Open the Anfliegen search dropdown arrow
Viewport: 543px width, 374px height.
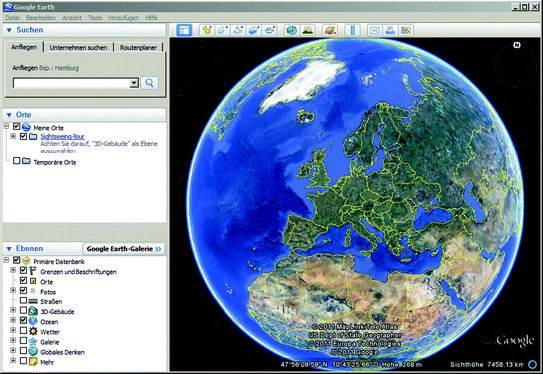(134, 83)
